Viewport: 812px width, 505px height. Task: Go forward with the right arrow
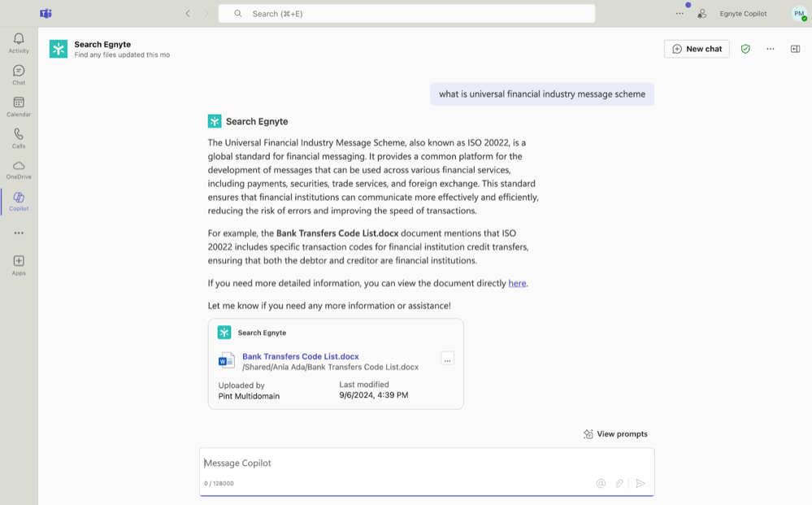(x=206, y=14)
